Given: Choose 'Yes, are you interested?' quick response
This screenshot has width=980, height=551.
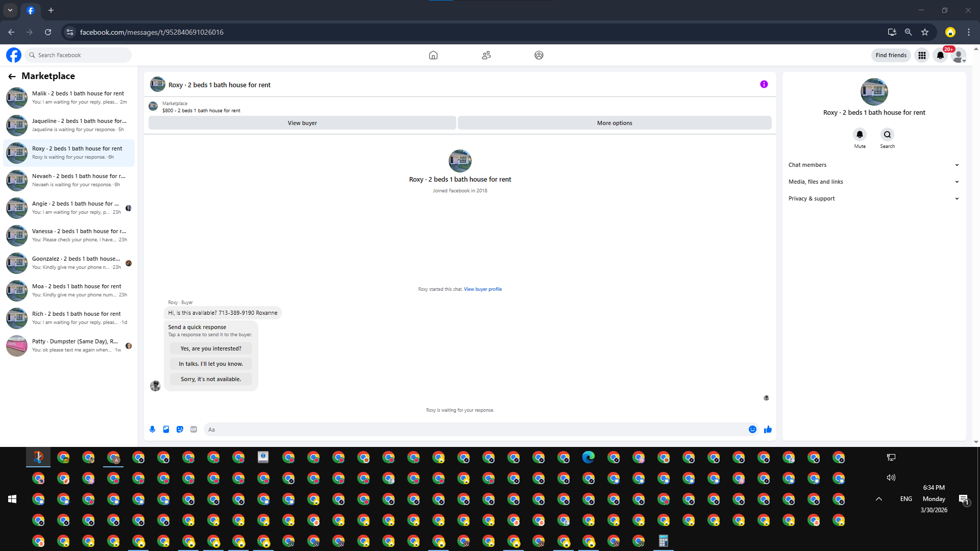Looking at the screenshot, I should coord(211,348).
